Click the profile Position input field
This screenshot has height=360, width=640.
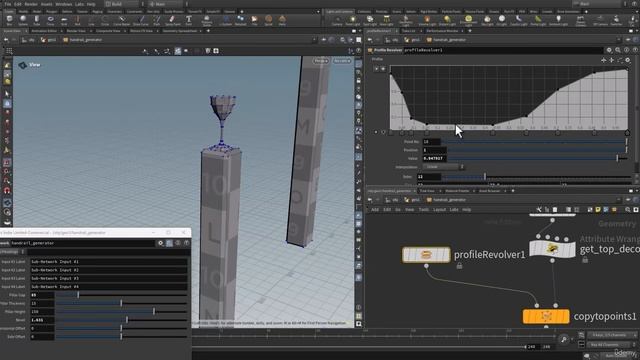(434, 150)
